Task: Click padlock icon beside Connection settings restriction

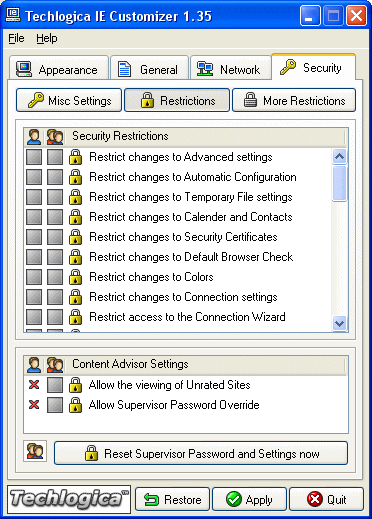Action: (x=75, y=297)
